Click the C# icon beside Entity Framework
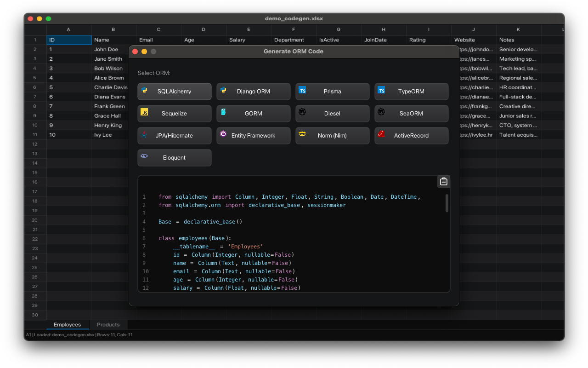Viewport: 588px width, 368px height. pos(223,134)
